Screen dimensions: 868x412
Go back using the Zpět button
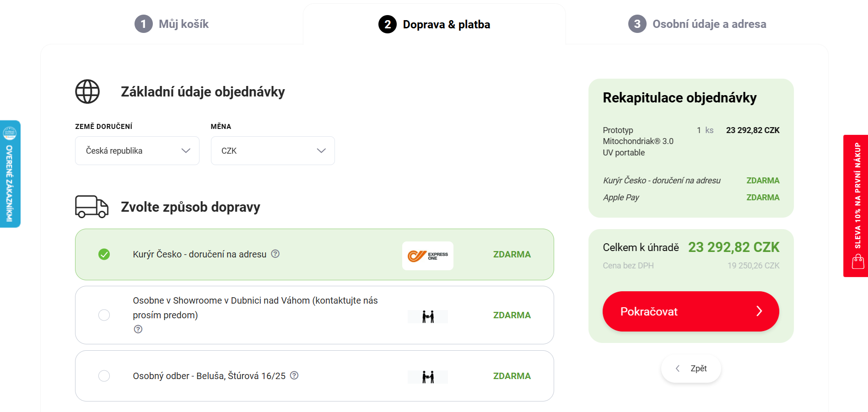coord(691,368)
